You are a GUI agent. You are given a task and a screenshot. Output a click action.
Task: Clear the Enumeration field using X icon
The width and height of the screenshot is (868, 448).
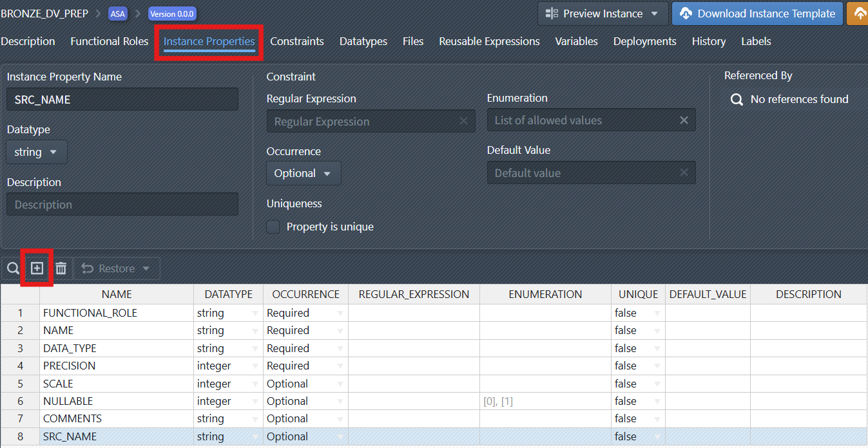tap(684, 120)
